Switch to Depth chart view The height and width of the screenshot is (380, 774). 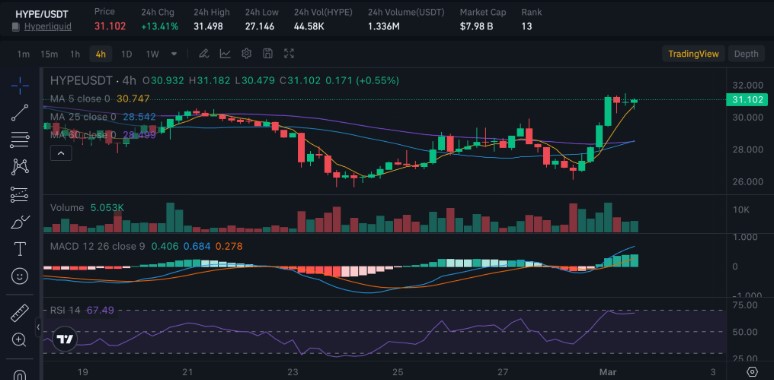tap(745, 54)
